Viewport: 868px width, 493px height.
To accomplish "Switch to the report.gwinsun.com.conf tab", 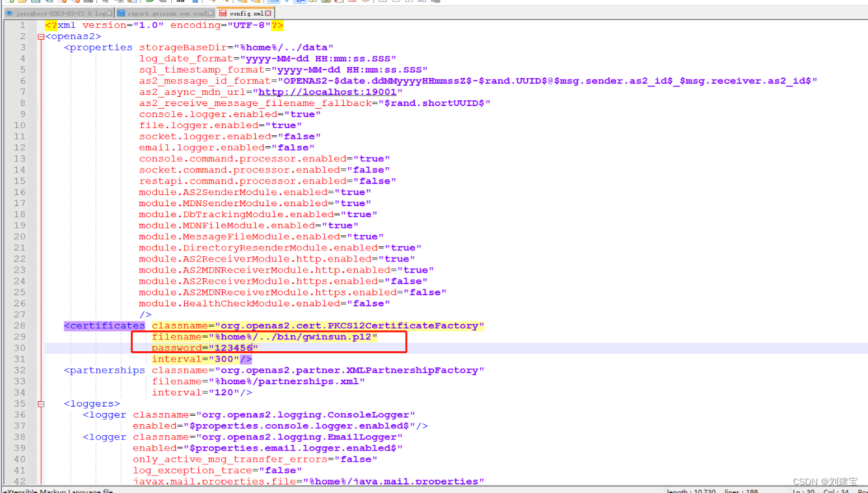I will click(166, 13).
